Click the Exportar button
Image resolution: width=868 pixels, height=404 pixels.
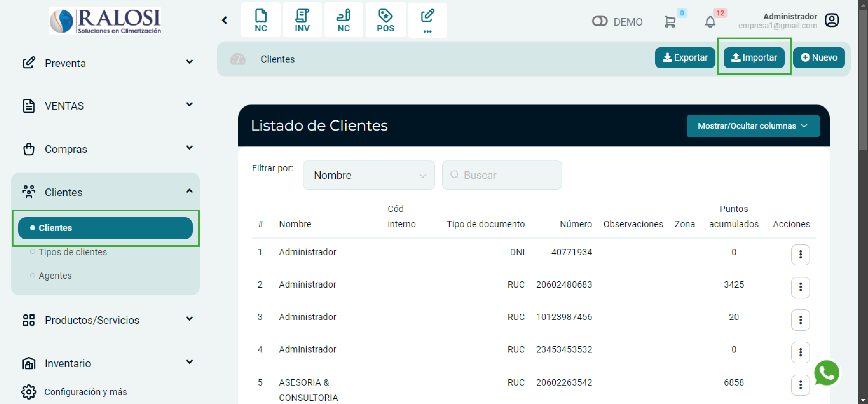point(685,58)
